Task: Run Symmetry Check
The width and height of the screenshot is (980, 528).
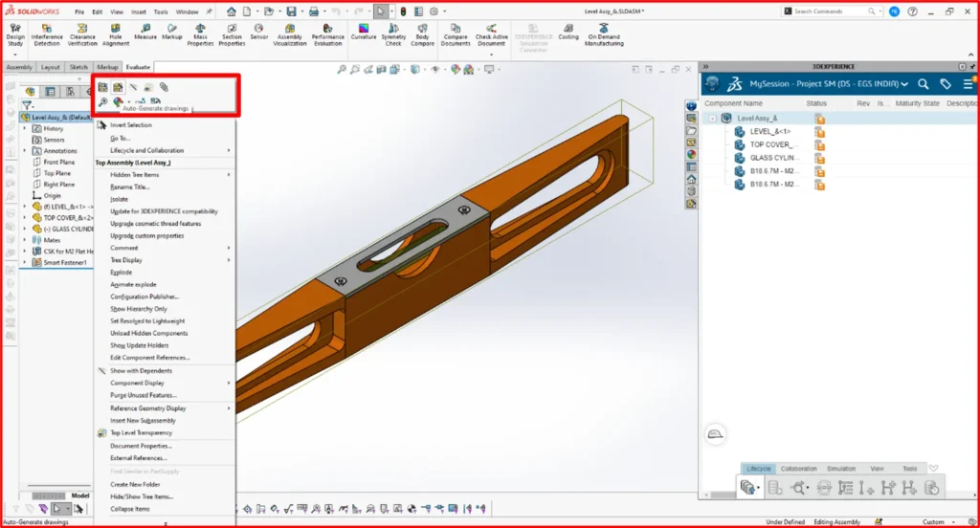Action: click(393, 35)
